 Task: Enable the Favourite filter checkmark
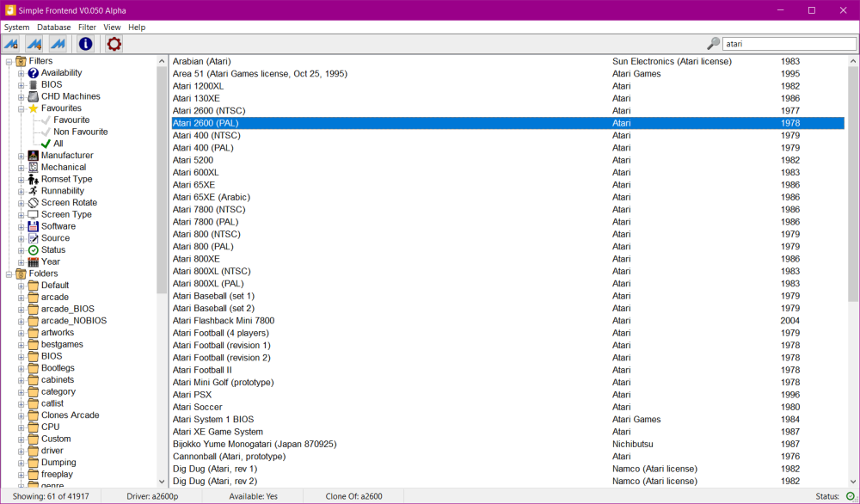[46, 120]
